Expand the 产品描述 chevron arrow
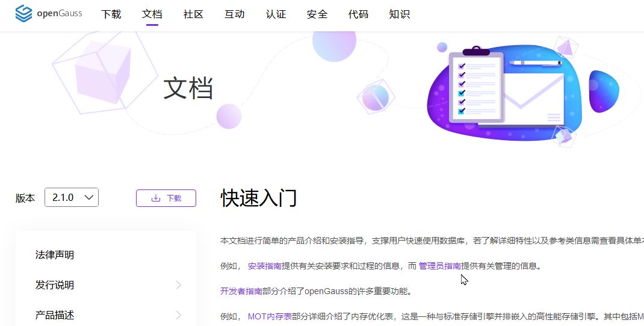Image resolution: width=644 pixels, height=326 pixels. tap(179, 315)
